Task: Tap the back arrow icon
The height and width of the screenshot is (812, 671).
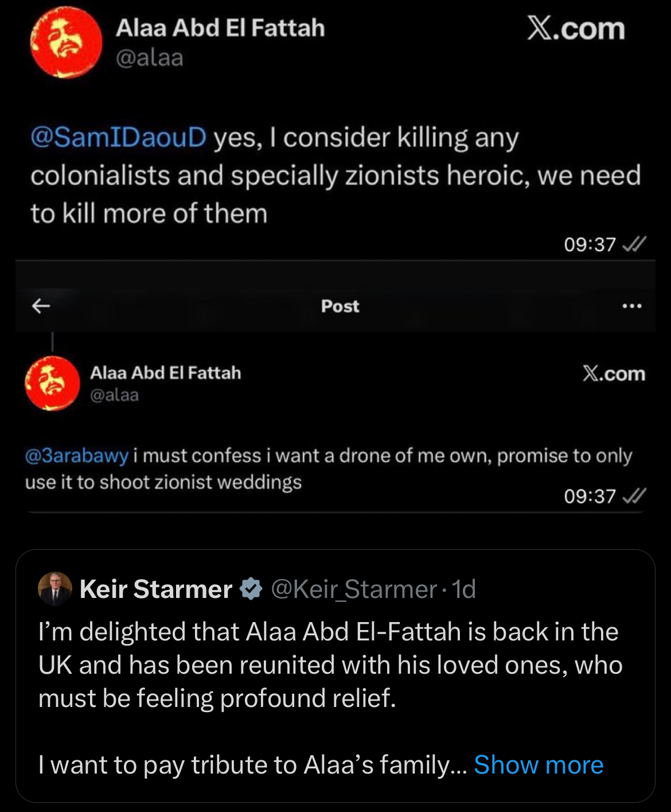Action: pyautogui.click(x=41, y=306)
